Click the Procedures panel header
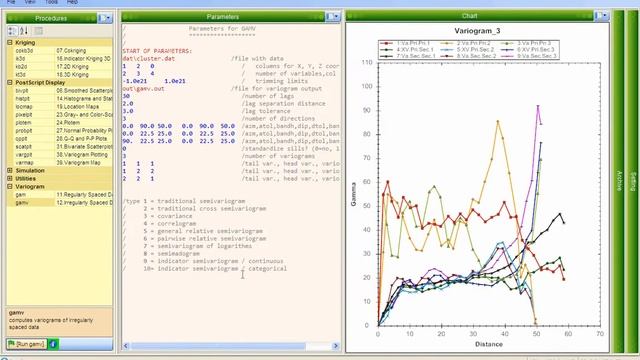The image size is (640, 360). [51, 18]
